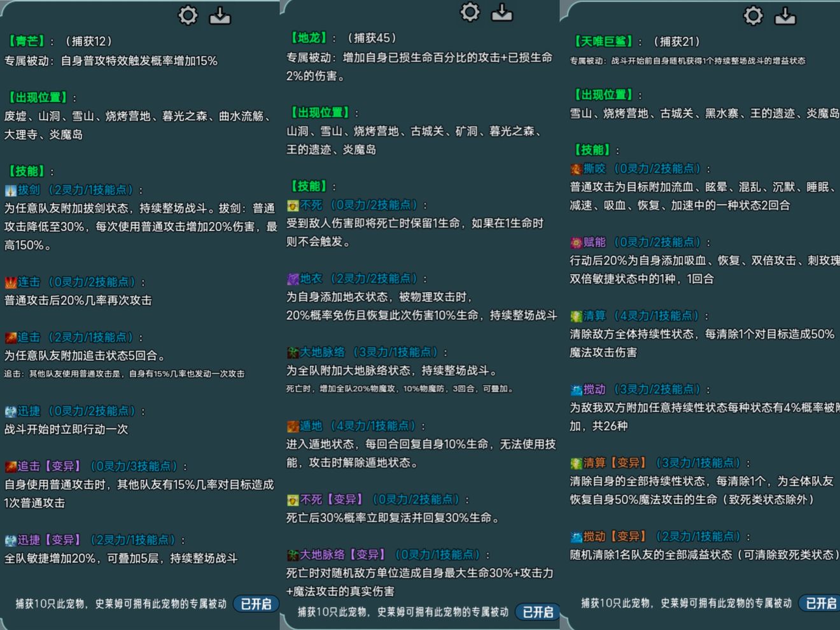
Task: Tap the download icon in the 天唯巨鲨 panel
Action: [785, 15]
